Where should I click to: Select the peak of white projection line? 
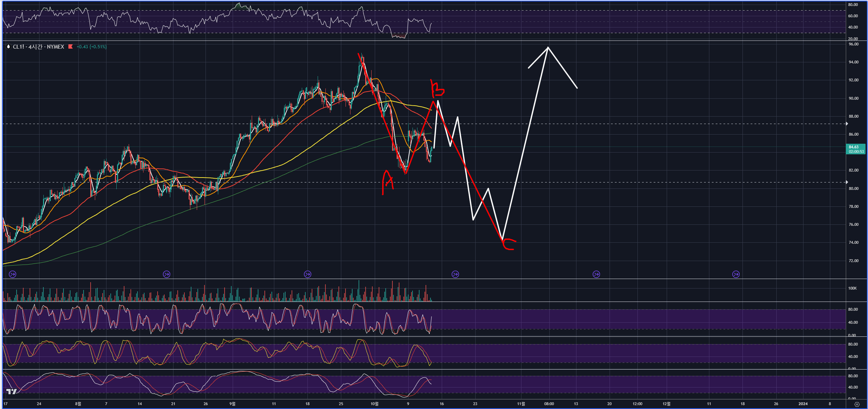[x=548, y=47]
